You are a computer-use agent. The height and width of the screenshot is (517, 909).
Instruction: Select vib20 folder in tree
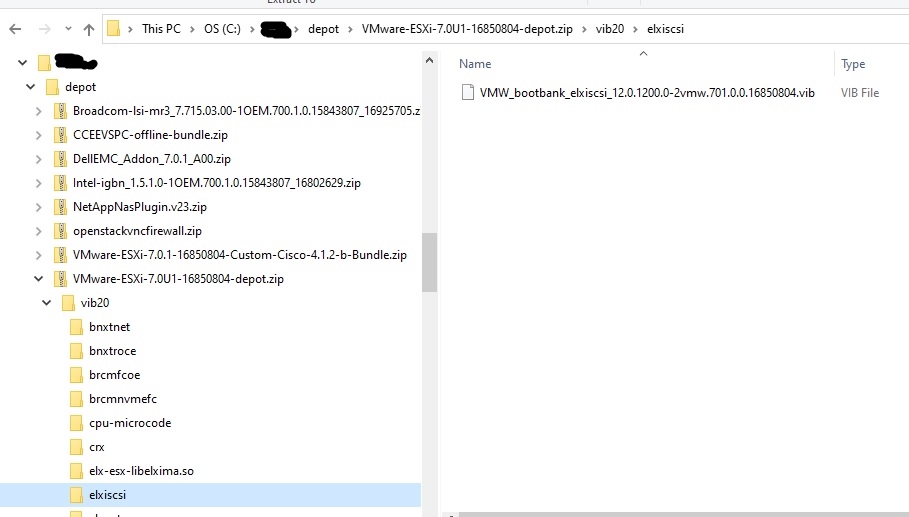click(x=95, y=303)
